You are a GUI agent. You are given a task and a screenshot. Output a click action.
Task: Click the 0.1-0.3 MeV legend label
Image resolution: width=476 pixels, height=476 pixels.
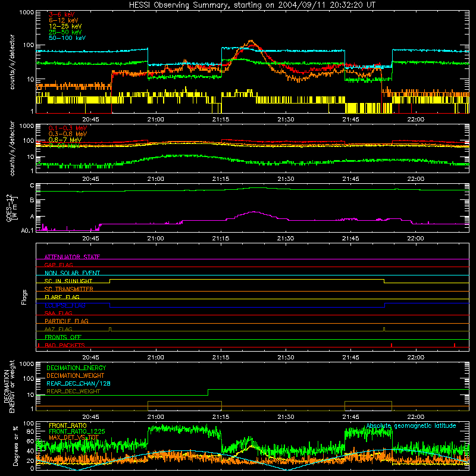point(68,128)
